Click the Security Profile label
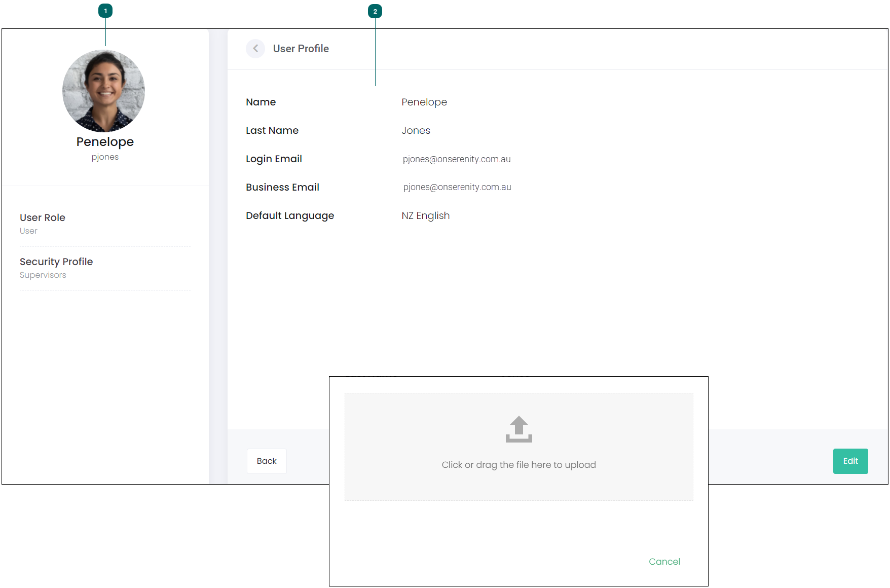Image resolution: width=890 pixels, height=588 pixels. [x=56, y=262]
